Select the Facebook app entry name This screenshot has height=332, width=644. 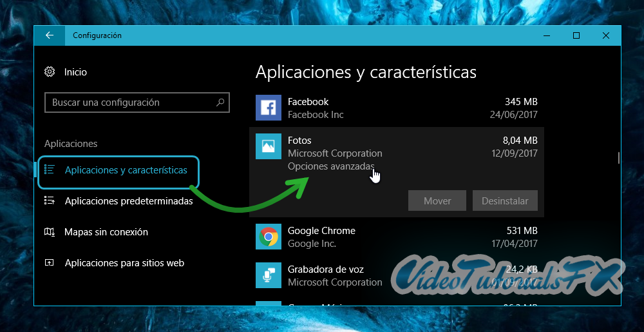[x=308, y=101]
